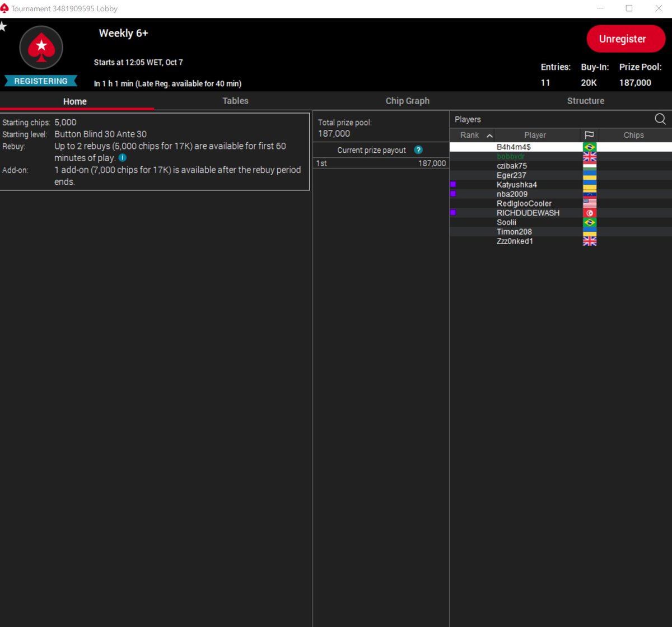Toggle Rank column sort arrow
This screenshot has height=627, width=672.
pos(489,135)
